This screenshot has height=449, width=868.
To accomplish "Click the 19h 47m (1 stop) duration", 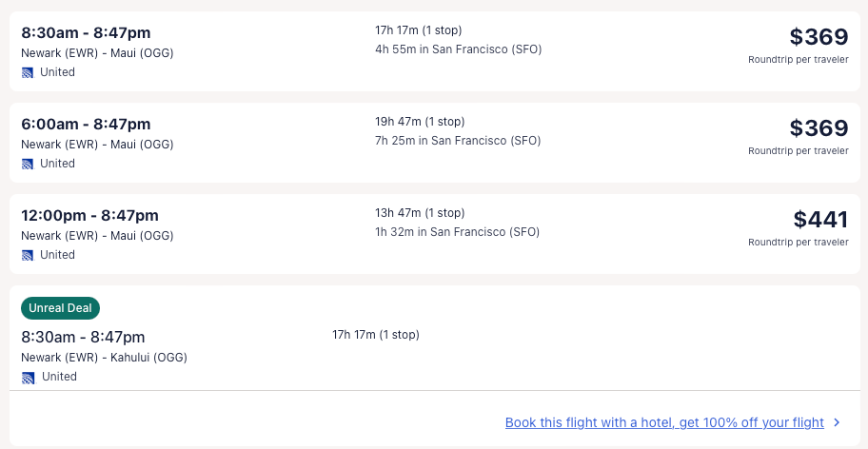I will [420, 122].
